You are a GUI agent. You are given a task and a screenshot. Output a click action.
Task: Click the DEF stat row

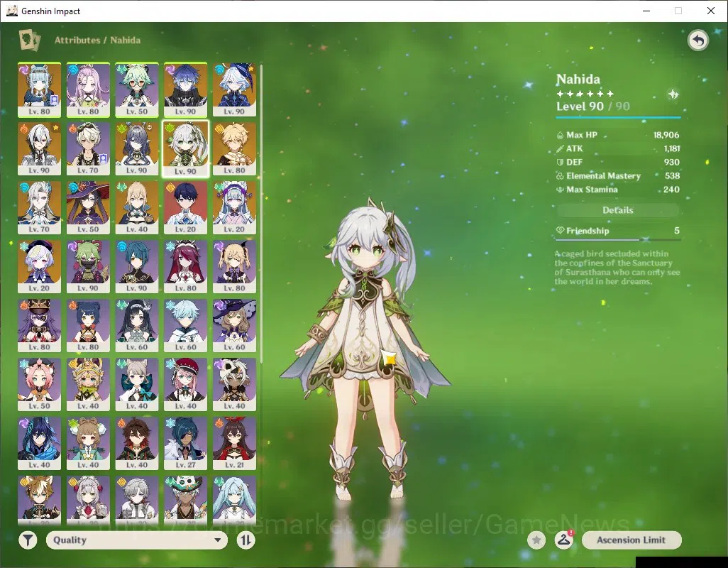pos(617,162)
